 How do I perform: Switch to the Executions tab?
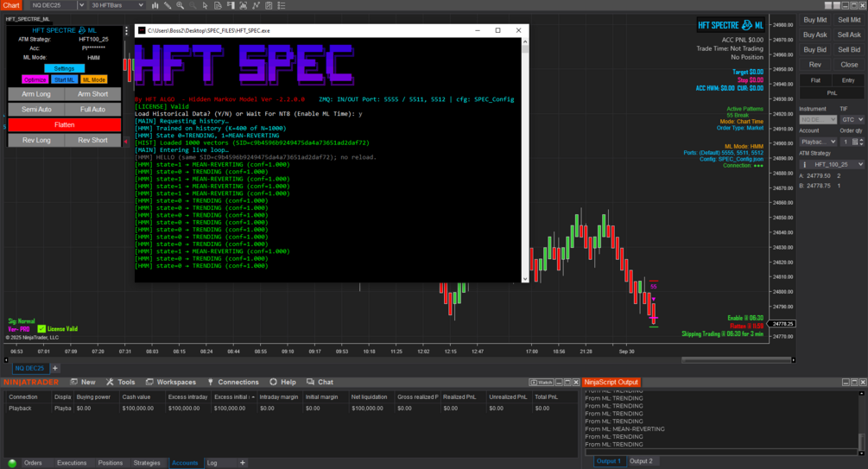coord(72,463)
